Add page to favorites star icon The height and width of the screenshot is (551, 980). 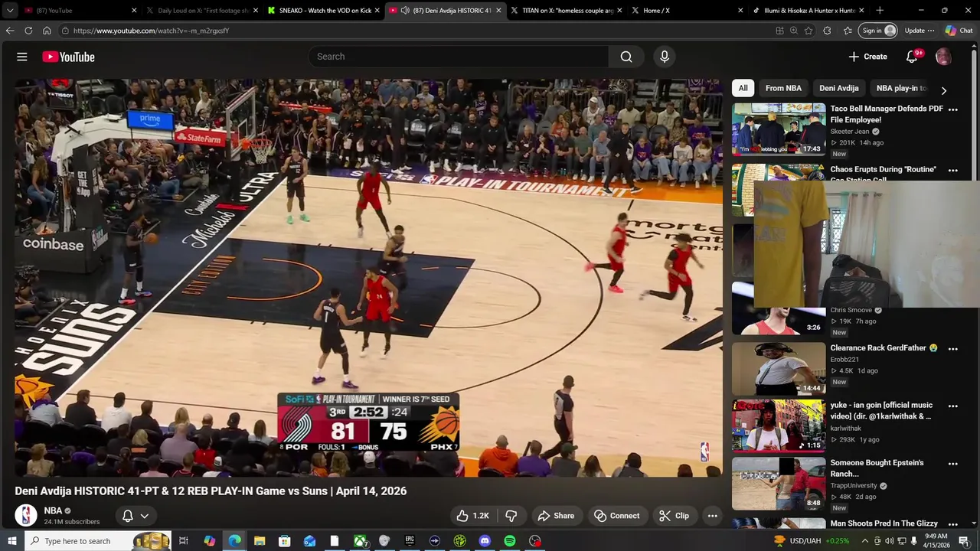point(808,31)
